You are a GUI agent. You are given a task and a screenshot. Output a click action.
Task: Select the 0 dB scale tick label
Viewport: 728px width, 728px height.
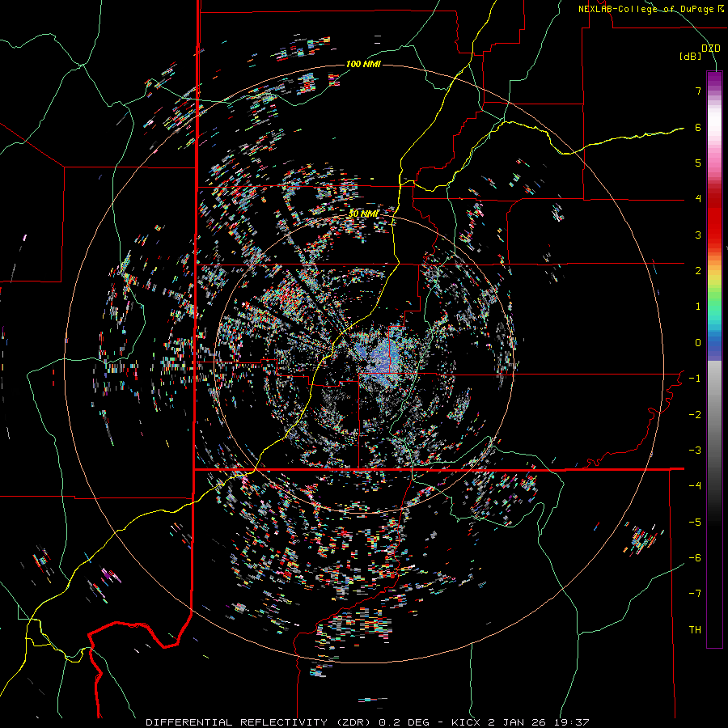(698, 343)
